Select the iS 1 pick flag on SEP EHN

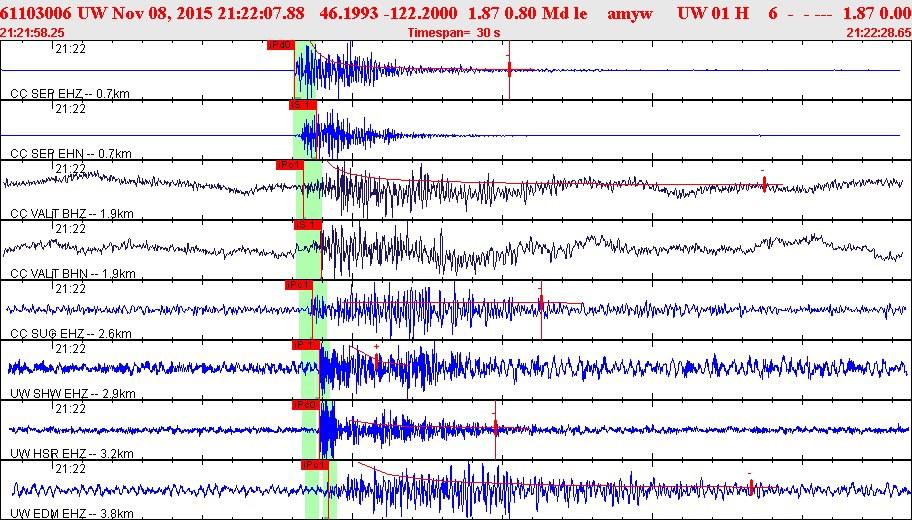coord(302,105)
